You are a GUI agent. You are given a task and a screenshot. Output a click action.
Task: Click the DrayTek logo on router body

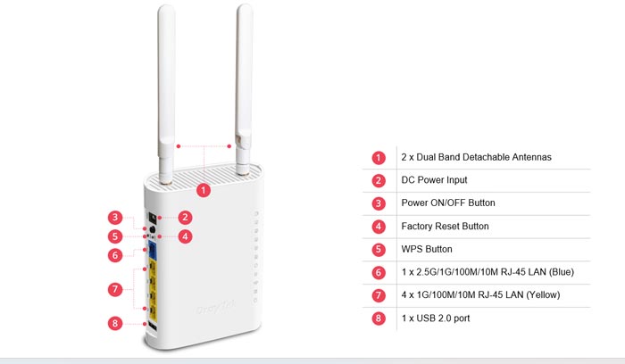(x=215, y=308)
